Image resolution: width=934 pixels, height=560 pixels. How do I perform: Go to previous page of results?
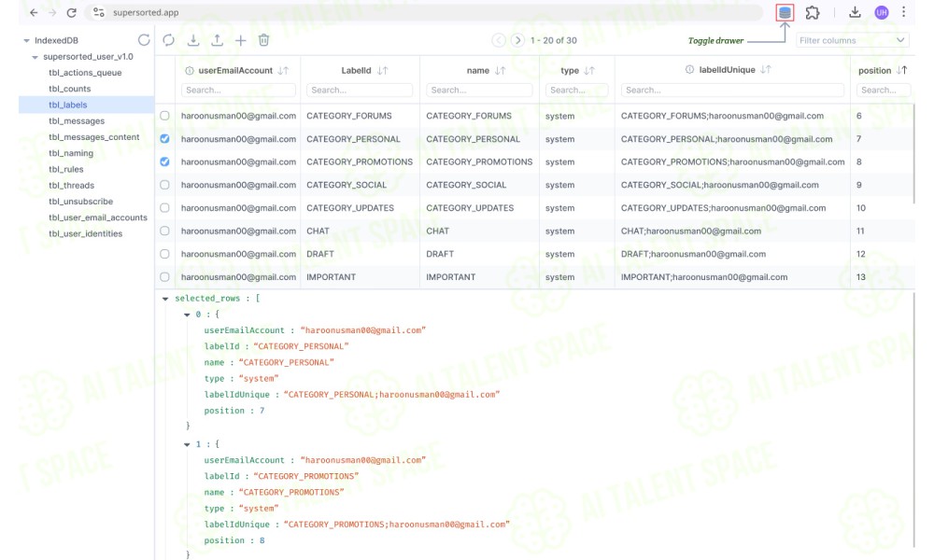[499, 40]
